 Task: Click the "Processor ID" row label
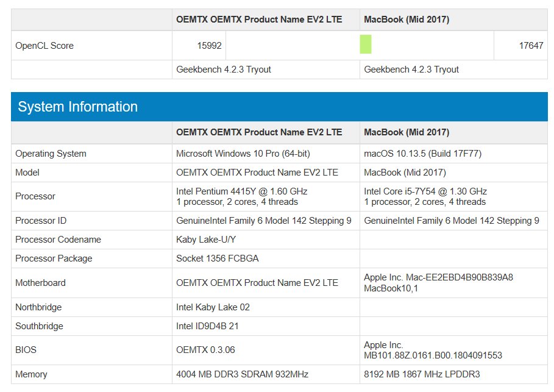[41, 221]
